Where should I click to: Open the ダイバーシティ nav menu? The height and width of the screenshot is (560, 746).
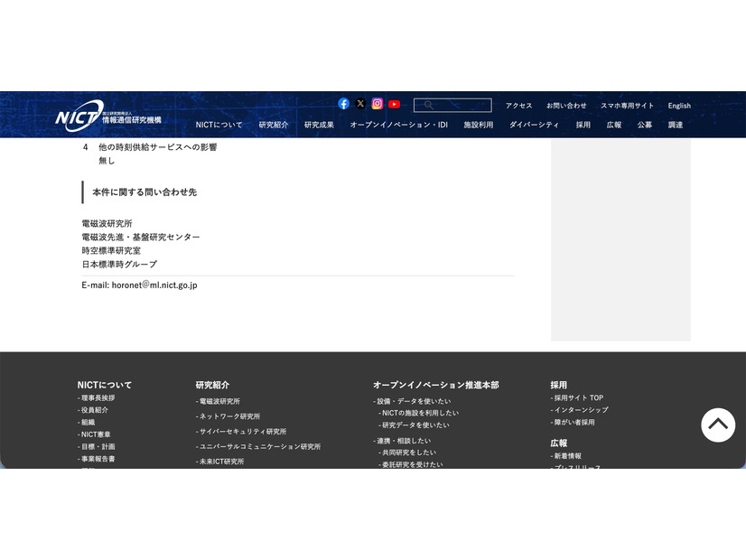[x=534, y=125]
